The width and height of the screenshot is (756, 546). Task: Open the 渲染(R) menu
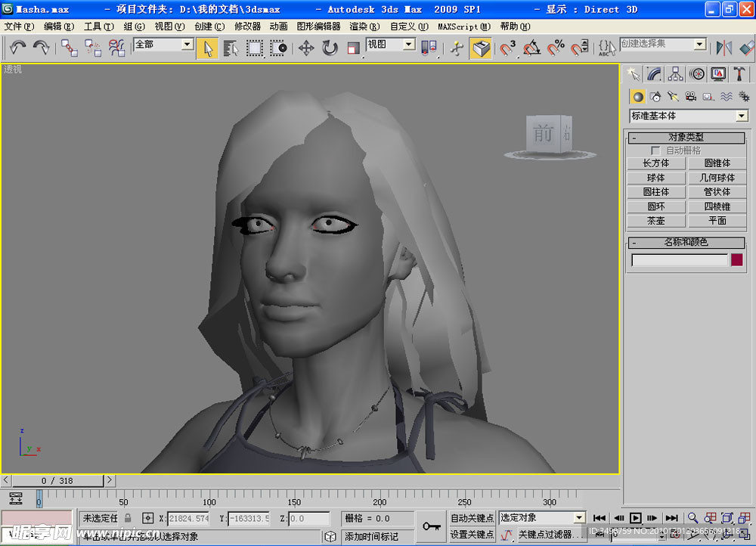[x=364, y=26]
